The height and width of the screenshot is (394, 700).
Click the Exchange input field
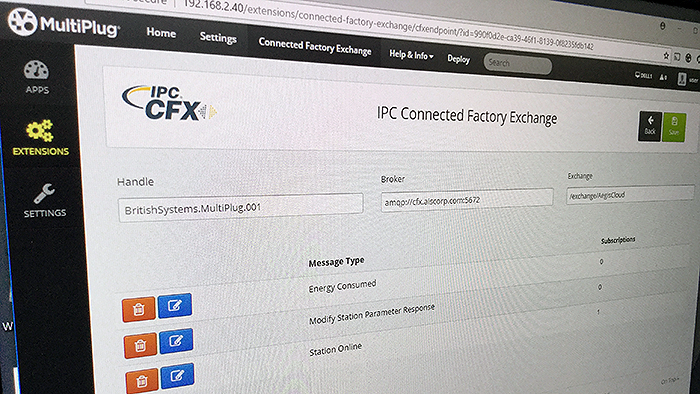pyautogui.click(x=630, y=195)
